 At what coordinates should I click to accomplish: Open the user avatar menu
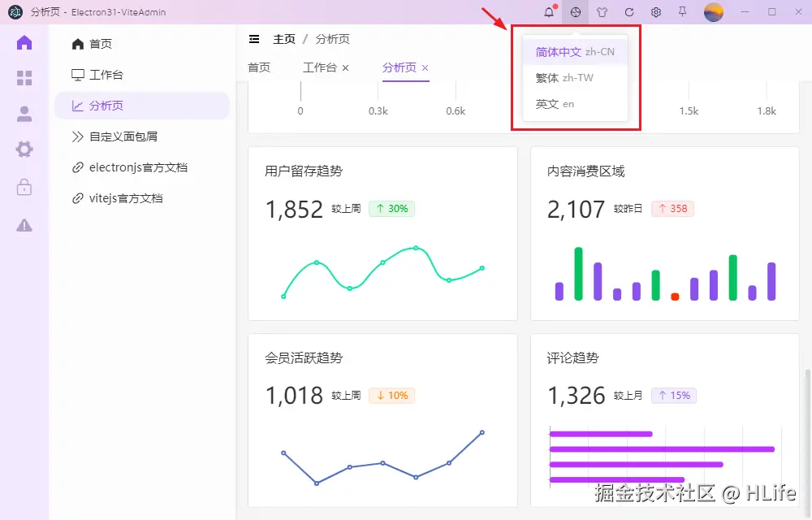pos(714,12)
